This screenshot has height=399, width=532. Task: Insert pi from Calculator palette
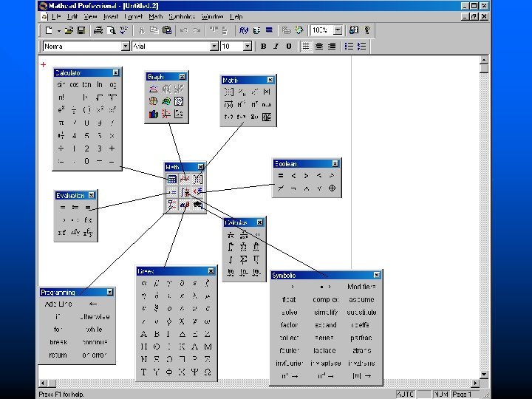click(x=61, y=123)
